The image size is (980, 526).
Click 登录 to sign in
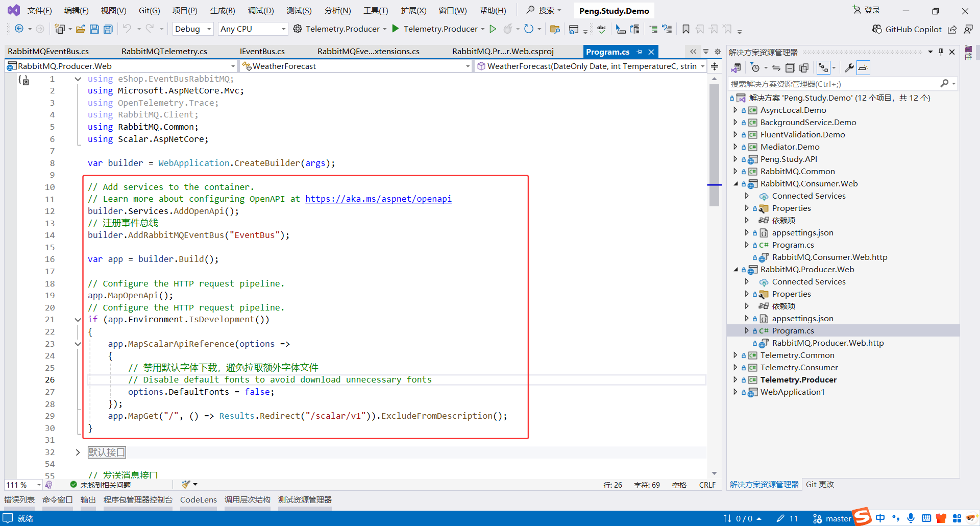click(866, 10)
